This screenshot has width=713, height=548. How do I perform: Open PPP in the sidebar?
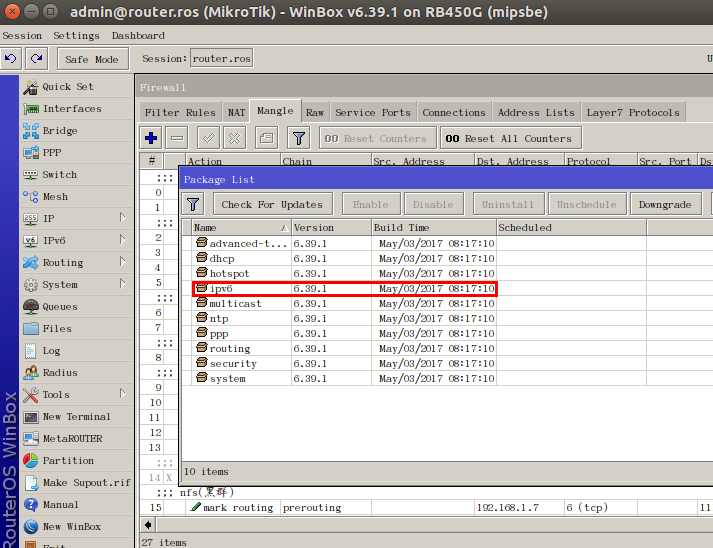click(76, 152)
